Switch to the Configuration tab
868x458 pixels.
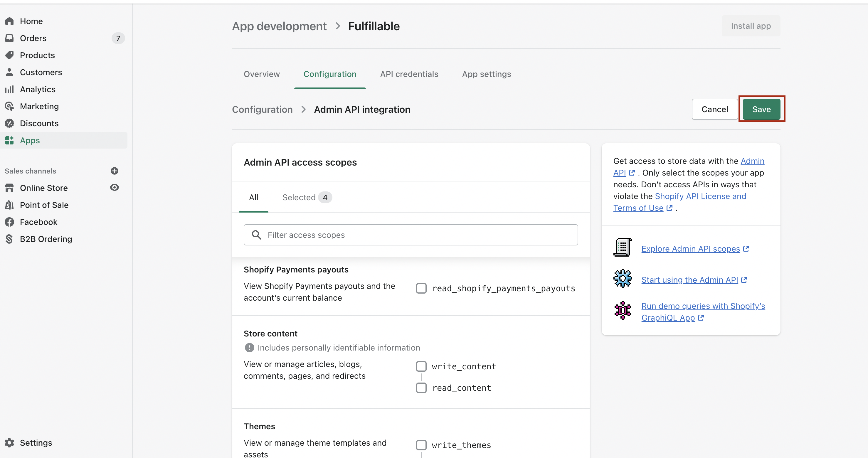pos(330,74)
